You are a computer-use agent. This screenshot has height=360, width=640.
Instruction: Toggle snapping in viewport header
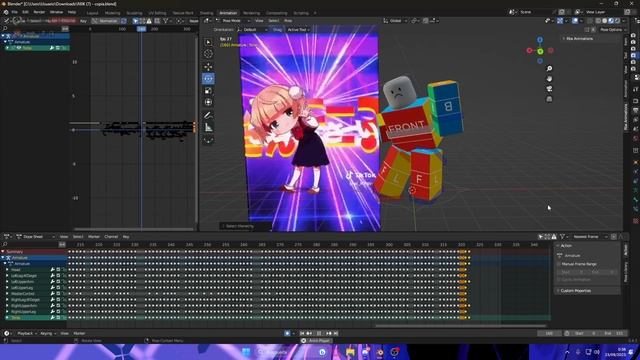[426, 20]
